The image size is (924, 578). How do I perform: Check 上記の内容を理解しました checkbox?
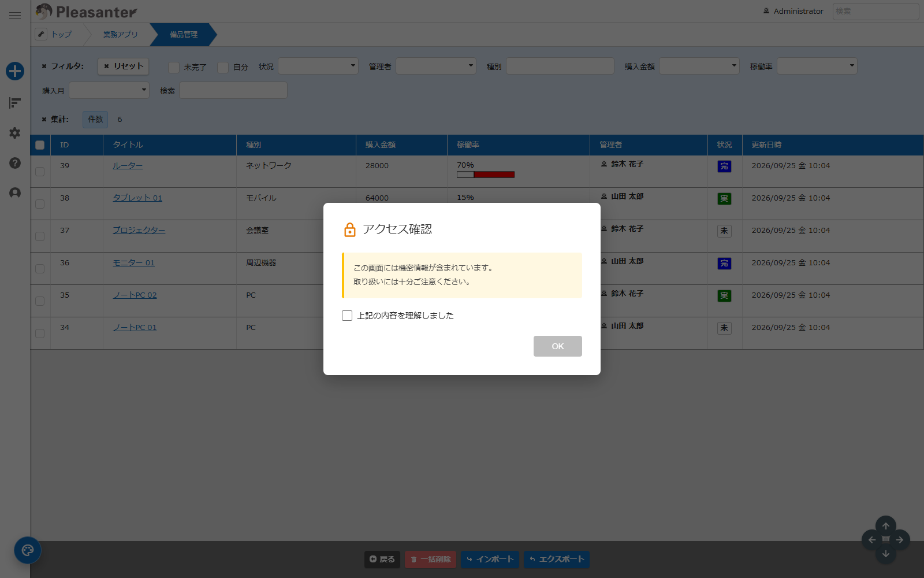347,316
